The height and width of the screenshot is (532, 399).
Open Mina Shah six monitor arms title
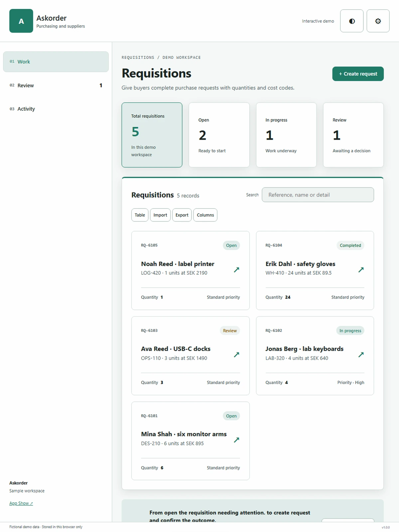tap(184, 434)
